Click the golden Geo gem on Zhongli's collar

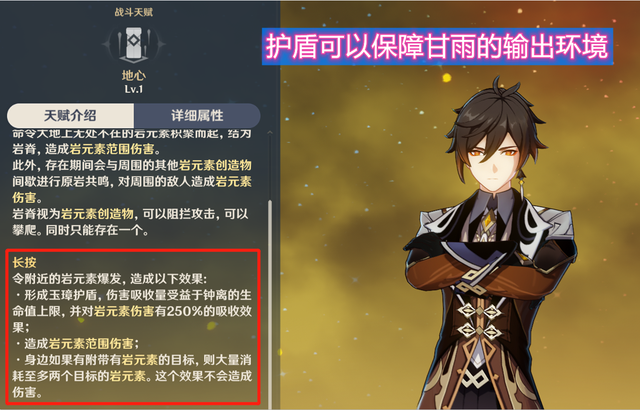pos(488,220)
